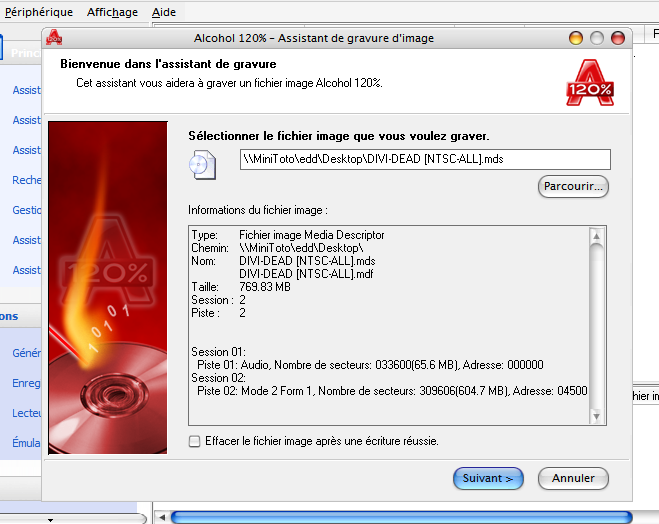Open the Périphérique menu
Image resolution: width=659 pixels, height=524 pixels.
39,12
